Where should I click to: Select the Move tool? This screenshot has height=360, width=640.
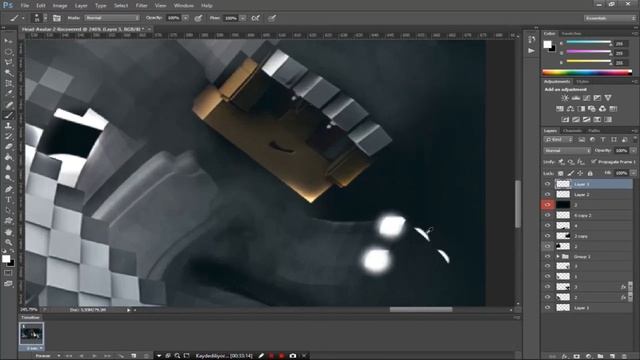pyautogui.click(x=8, y=41)
